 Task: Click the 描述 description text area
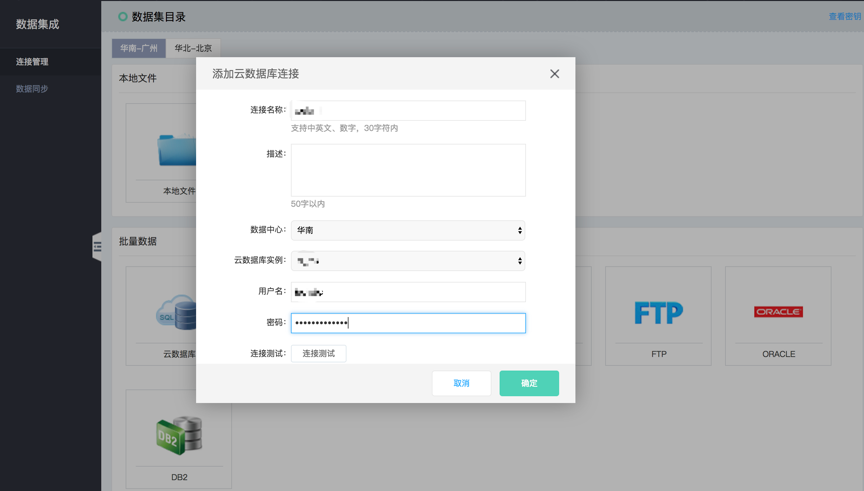(408, 170)
